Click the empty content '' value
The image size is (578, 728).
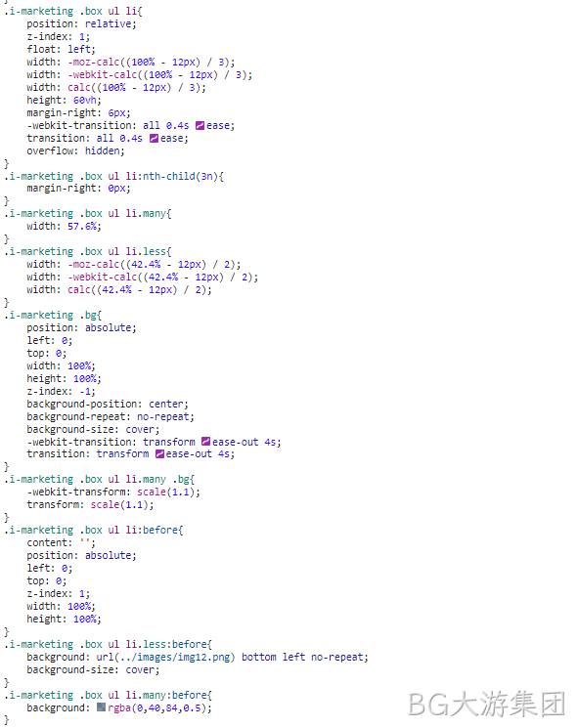tap(85, 541)
